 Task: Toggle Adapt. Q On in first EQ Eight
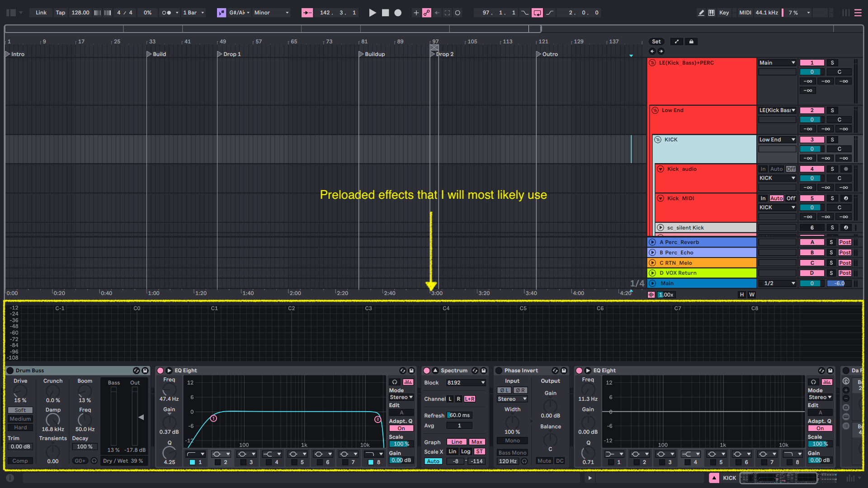401,428
